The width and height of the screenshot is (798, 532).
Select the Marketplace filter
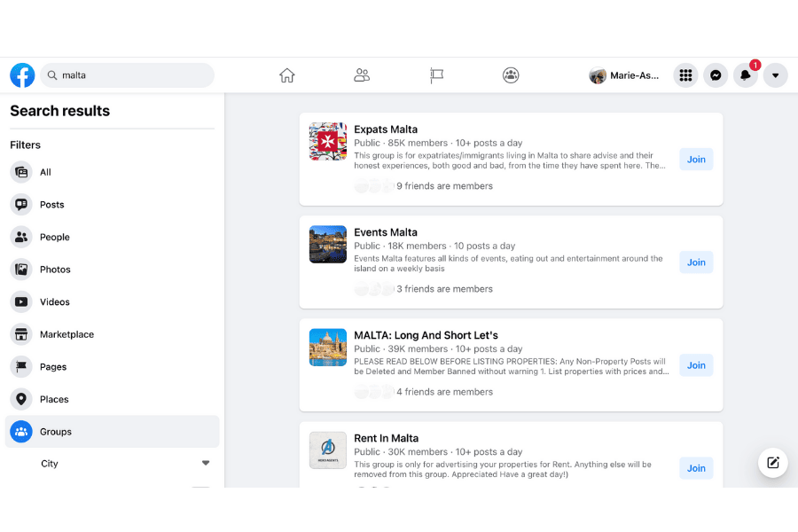pyautogui.click(x=112, y=334)
